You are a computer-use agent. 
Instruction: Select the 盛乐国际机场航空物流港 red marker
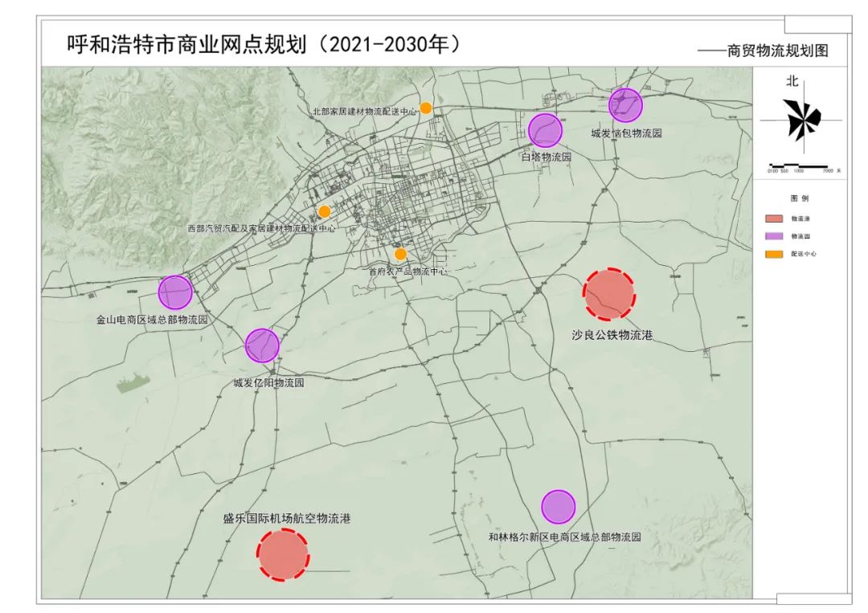283,554
